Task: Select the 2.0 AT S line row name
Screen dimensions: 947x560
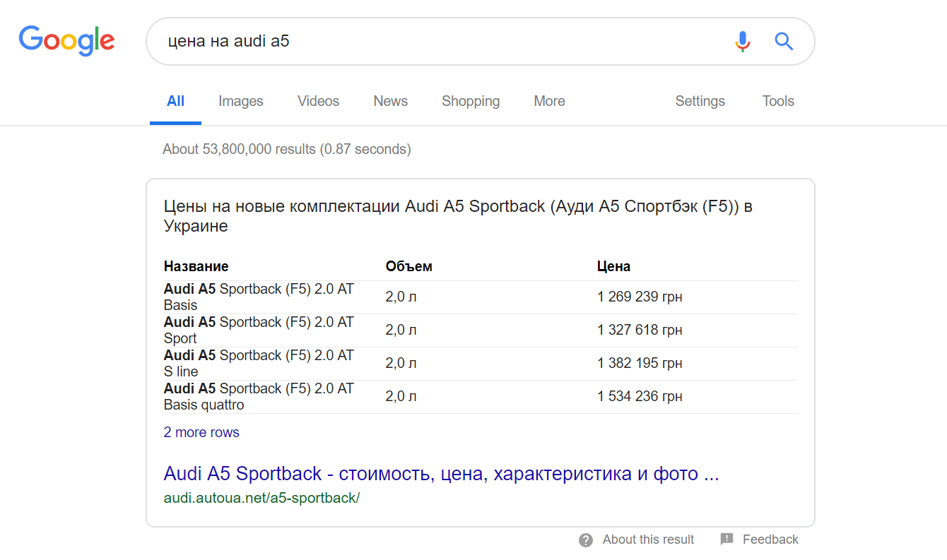Action: tap(259, 364)
